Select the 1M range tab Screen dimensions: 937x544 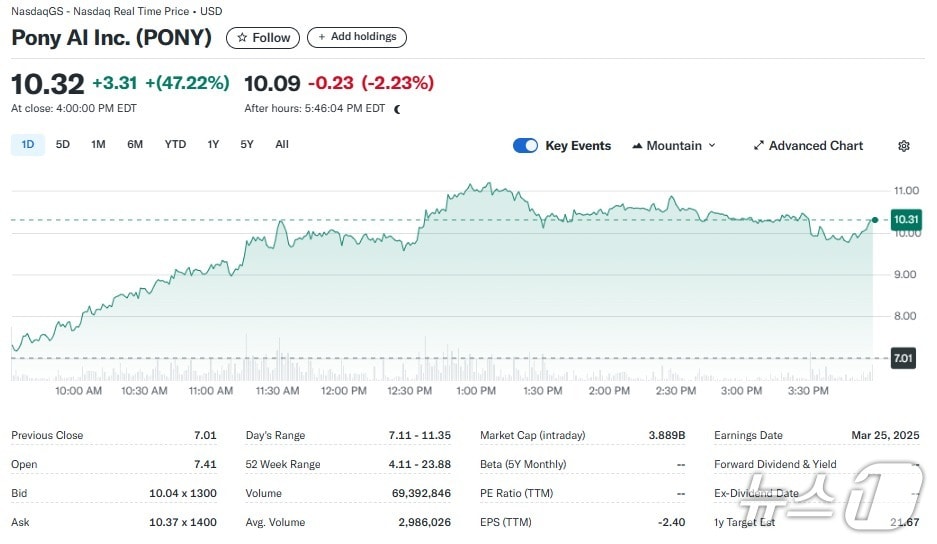click(98, 145)
